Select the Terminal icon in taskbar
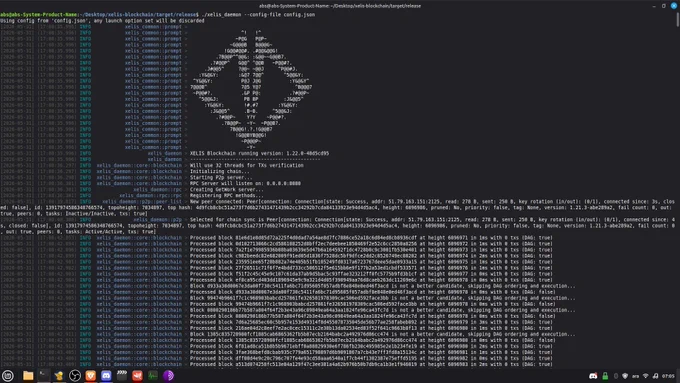The image size is (680, 383). click(43, 376)
